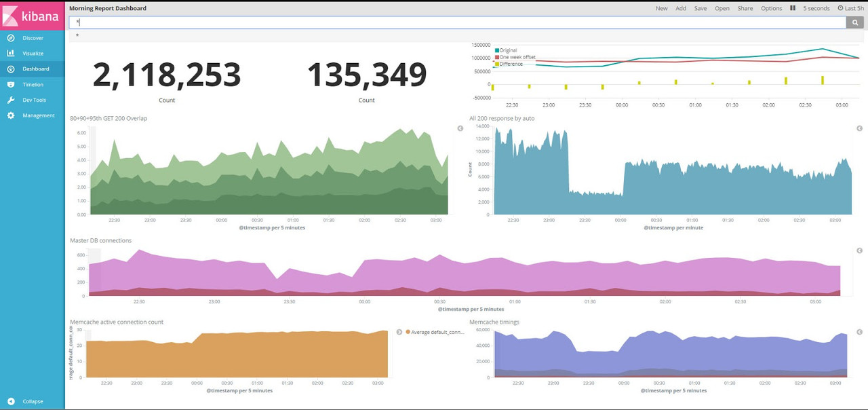This screenshot has width=868, height=410.
Task: Run the query with magnifier button
Action: tap(855, 22)
